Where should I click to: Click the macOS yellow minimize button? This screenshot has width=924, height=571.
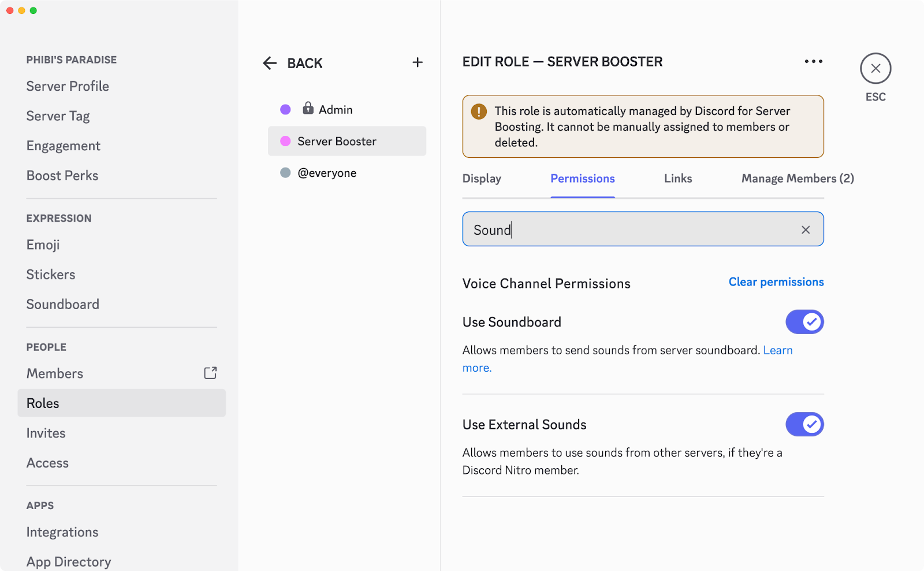tap(21, 10)
